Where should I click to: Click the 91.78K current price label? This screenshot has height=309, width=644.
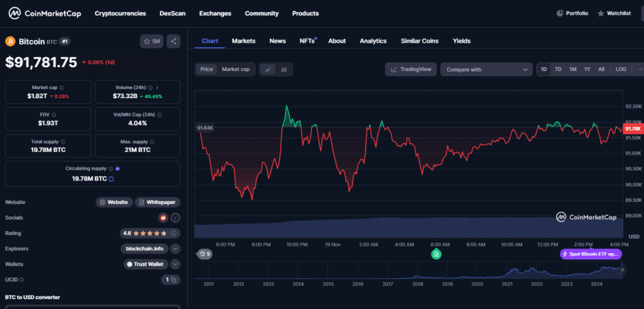pyautogui.click(x=633, y=129)
